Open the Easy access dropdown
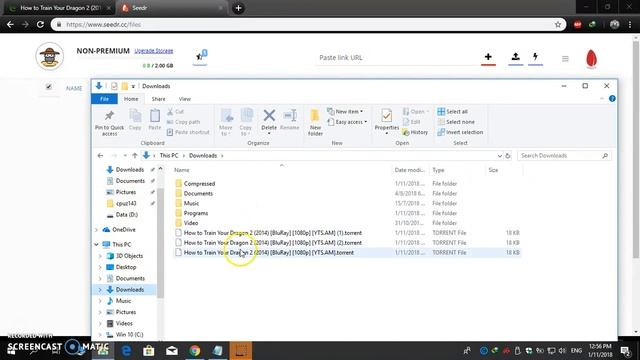 click(x=347, y=122)
